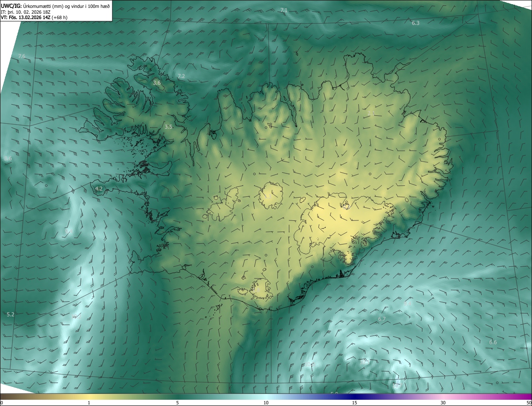The width and height of the screenshot is (532, 406).
Task: Click the 7.6 value label on the map
Action: [22, 56]
